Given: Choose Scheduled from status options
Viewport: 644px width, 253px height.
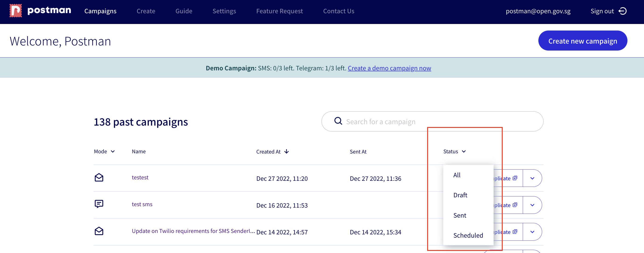Looking at the screenshot, I should tap(468, 235).
